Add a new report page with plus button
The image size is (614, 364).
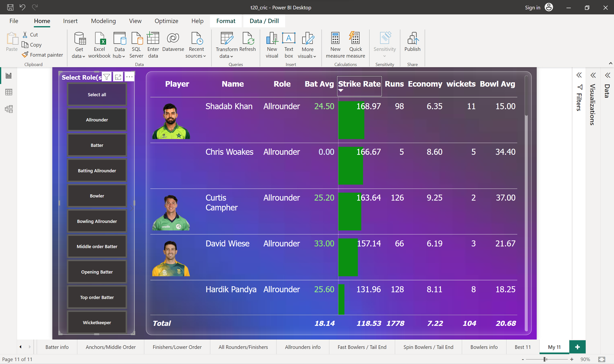click(578, 347)
